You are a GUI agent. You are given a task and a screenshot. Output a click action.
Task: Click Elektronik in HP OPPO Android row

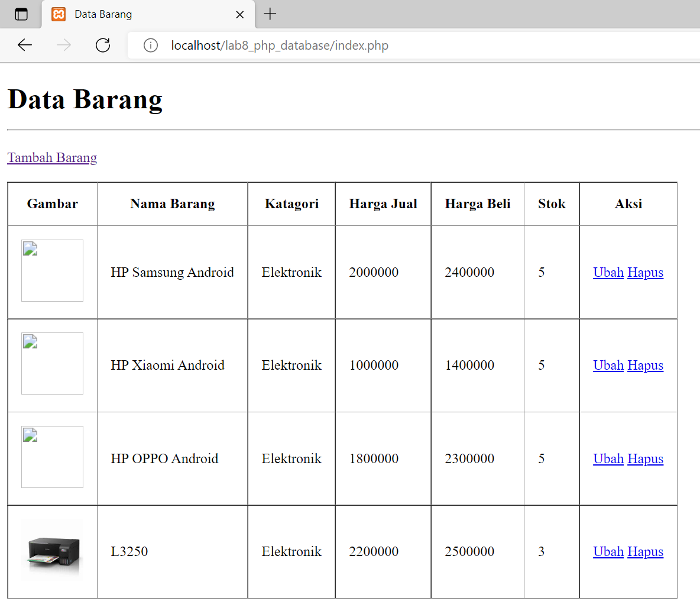pos(291,458)
